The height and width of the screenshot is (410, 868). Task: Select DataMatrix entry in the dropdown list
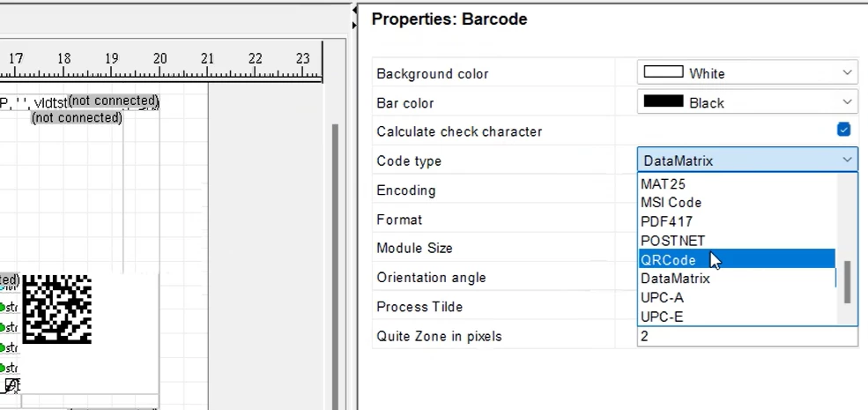pos(675,279)
